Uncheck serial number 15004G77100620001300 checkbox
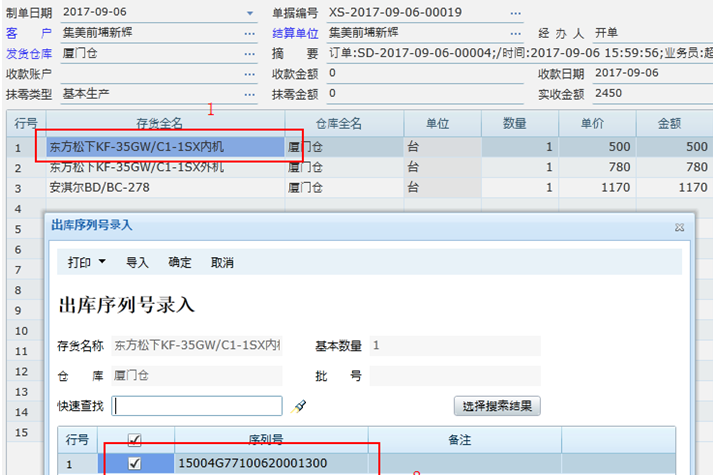Screen dimensions: 713x475 coord(135,463)
